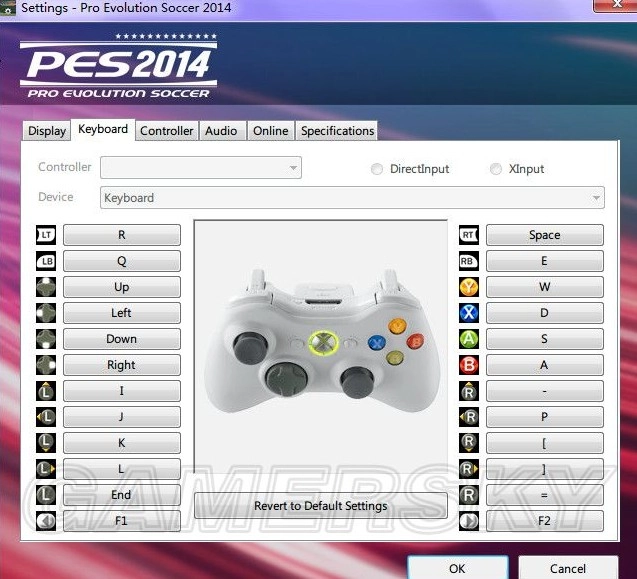Select the XInput radio button
Image resolution: width=637 pixels, height=579 pixels.
pos(496,169)
